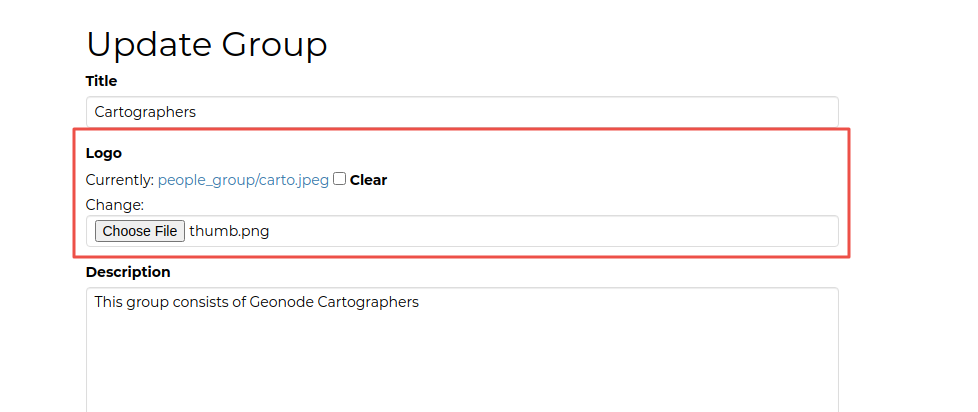Click the Change: label text
Viewport: 978px width, 412px height.
coord(115,205)
